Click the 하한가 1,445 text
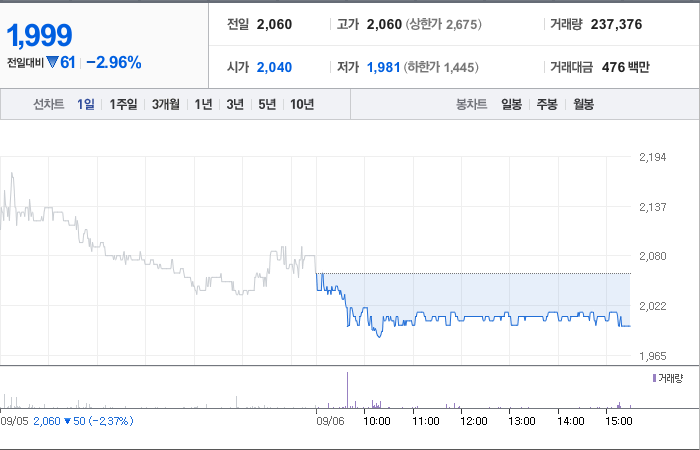The height and width of the screenshot is (450, 700). click(441, 67)
